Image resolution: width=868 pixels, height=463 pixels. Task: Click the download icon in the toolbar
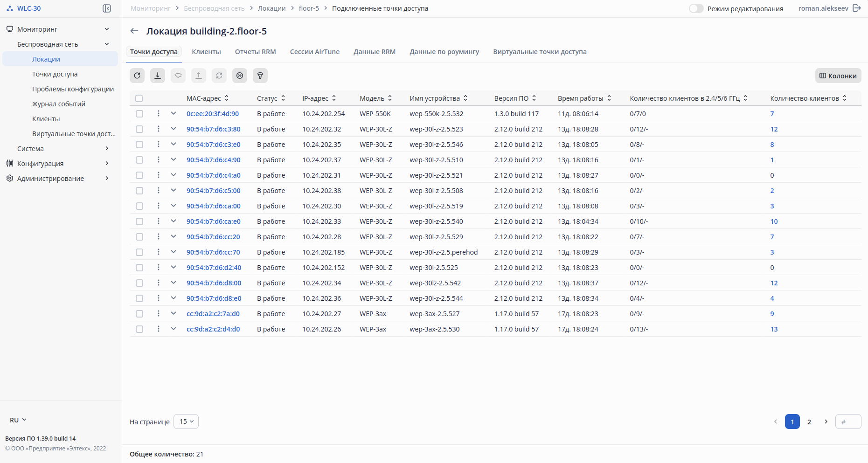[158, 76]
